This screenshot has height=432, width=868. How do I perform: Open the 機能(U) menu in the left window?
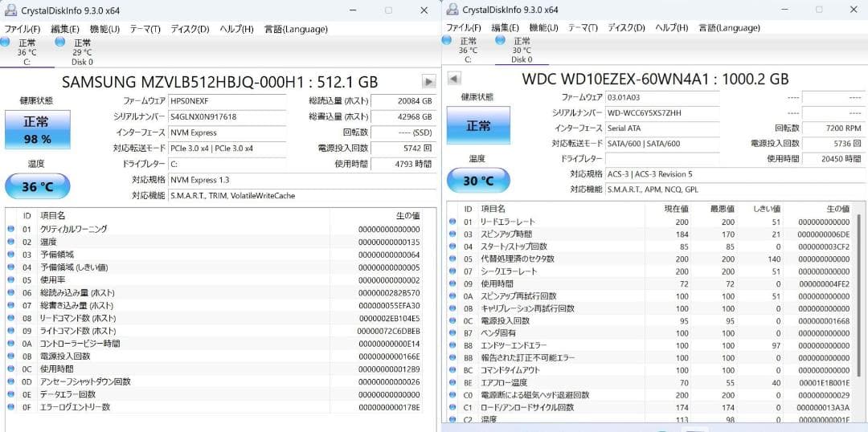pyautogui.click(x=104, y=29)
